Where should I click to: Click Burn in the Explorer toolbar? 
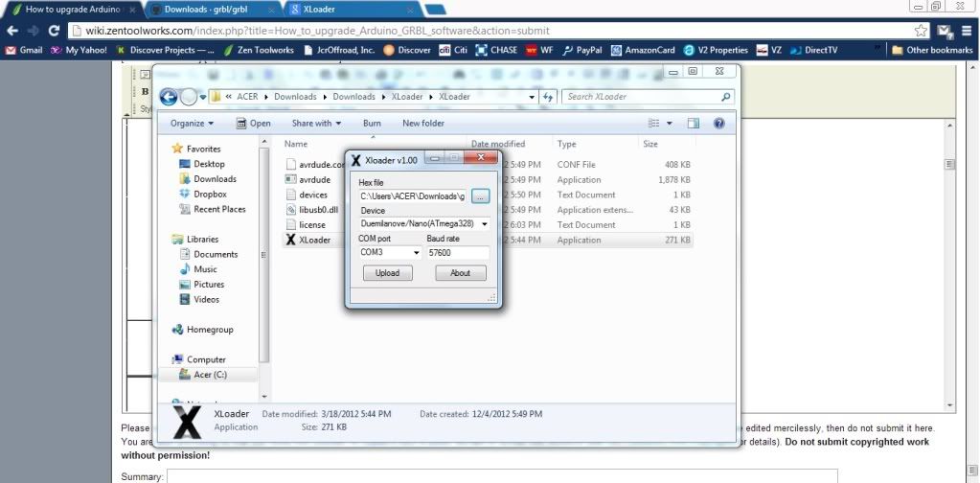coord(372,123)
